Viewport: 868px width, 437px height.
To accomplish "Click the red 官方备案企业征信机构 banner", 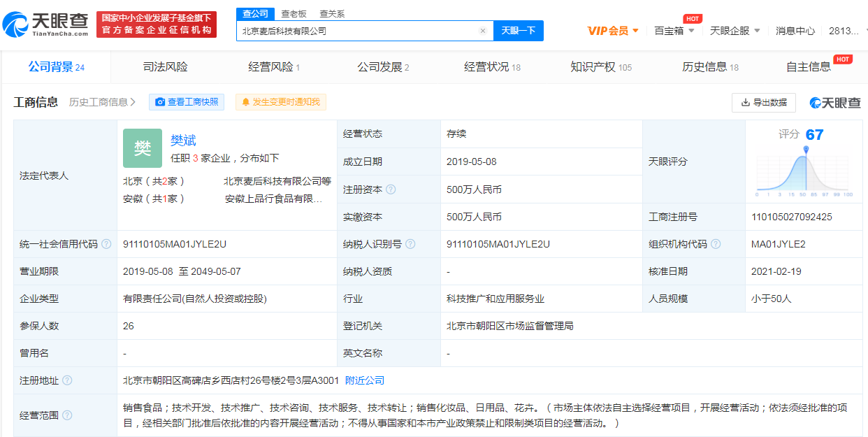I will (157, 24).
